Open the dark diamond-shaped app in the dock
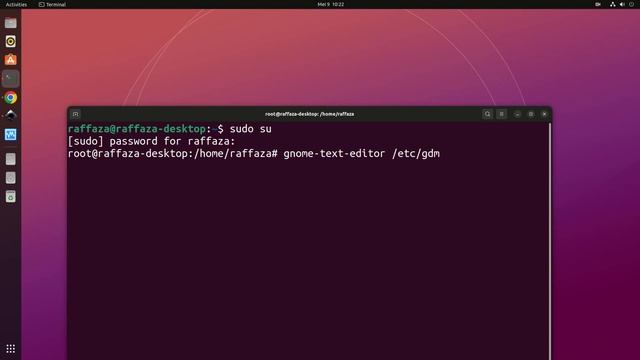Image resolution: width=640 pixels, height=360 pixels. click(11, 116)
